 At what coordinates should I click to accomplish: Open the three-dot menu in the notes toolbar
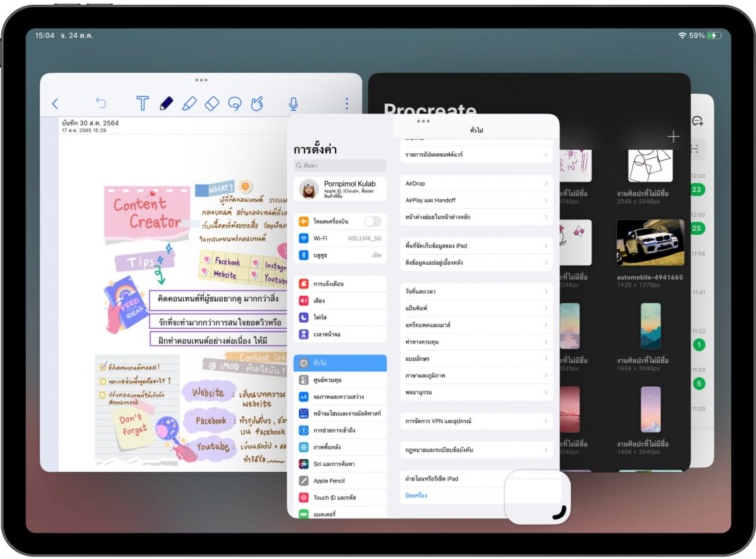(x=346, y=103)
